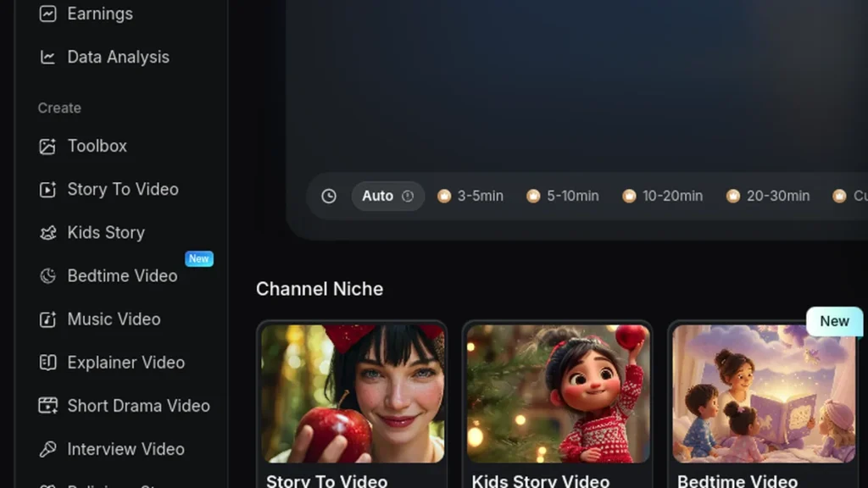Image resolution: width=868 pixels, height=488 pixels.
Task: Click the Interview Video microphone icon
Action: pos(47,449)
